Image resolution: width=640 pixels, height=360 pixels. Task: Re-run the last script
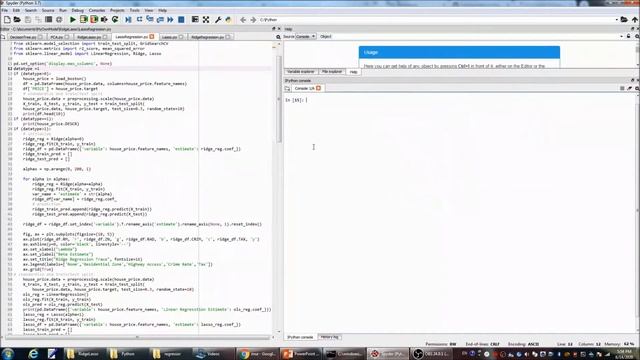[x=115, y=20]
